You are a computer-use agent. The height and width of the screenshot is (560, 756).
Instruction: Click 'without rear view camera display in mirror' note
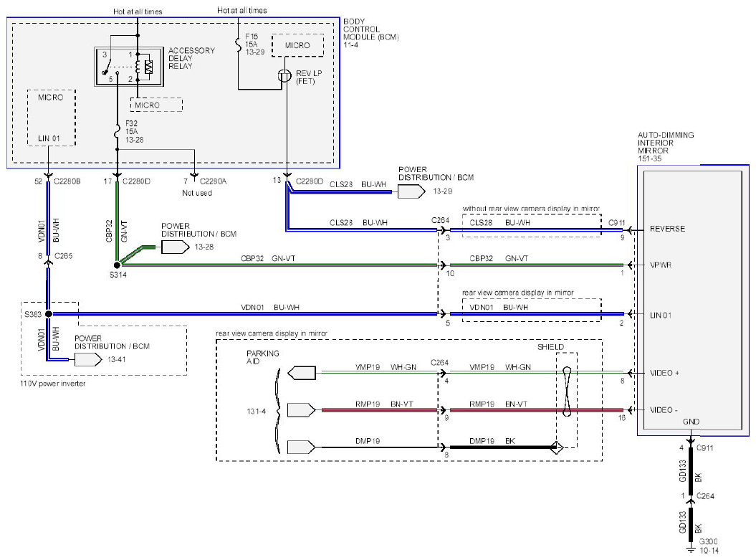[x=531, y=209]
